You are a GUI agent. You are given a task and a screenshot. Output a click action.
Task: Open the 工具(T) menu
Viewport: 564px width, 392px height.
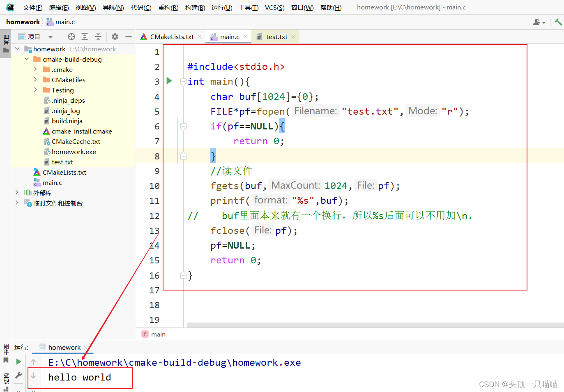tap(249, 7)
